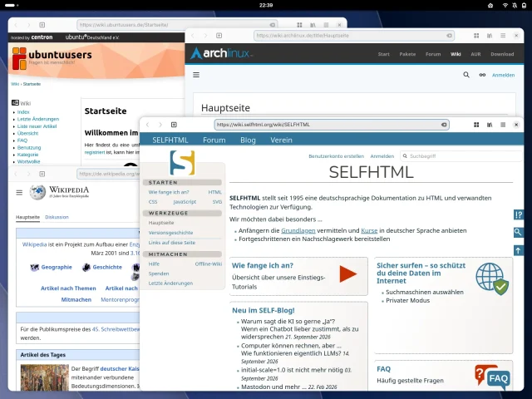Open Pakete in Arch Linux top menu
Screen dimensions: 532x399
click(407, 54)
